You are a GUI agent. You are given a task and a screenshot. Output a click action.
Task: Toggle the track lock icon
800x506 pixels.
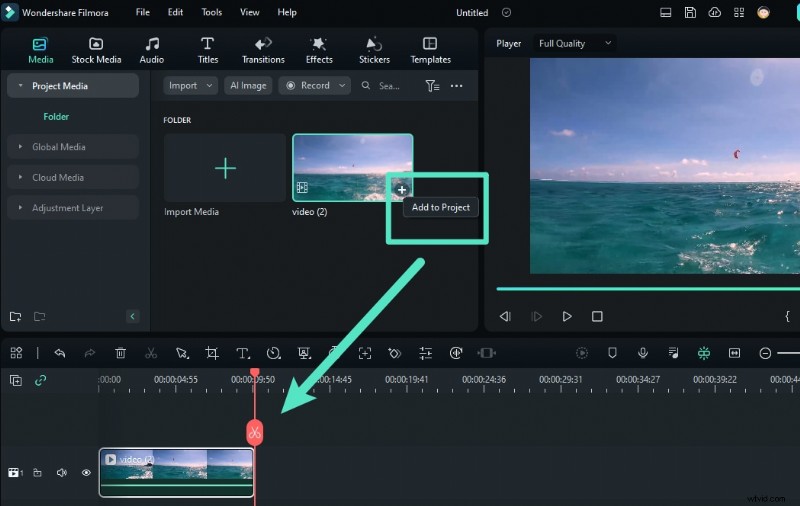37,472
